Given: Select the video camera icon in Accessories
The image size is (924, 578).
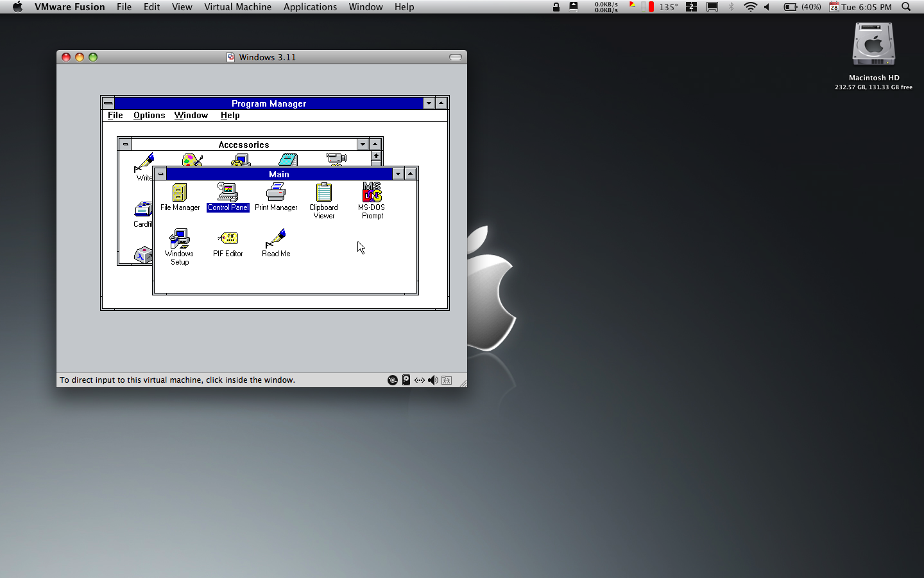Looking at the screenshot, I should tap(336, 159).
